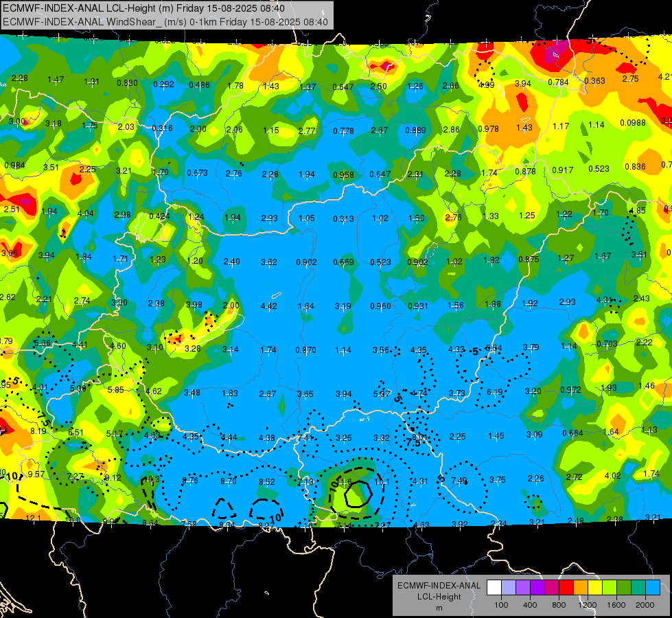Click the grid value 0.931

(418, 306)
